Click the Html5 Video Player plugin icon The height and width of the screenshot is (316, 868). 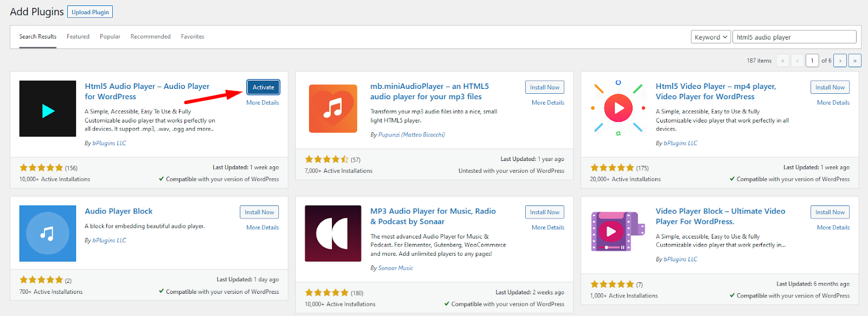tap(618, 108)
